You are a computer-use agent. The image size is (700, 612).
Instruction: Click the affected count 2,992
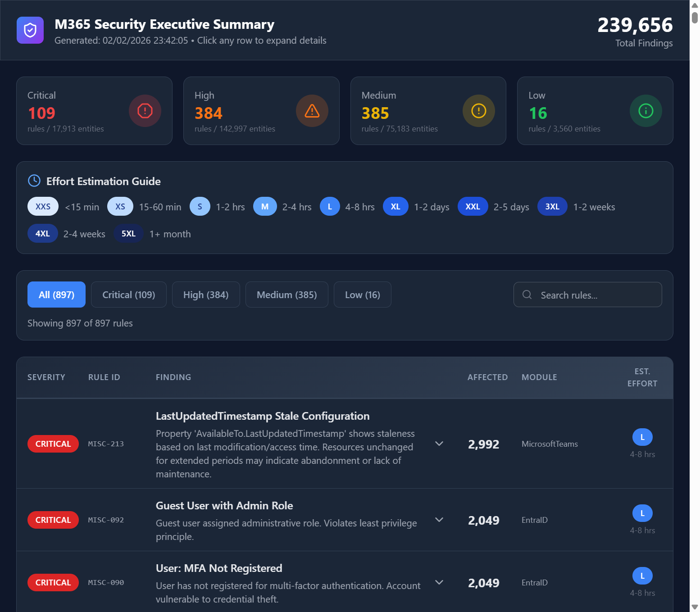click(483, 444)
